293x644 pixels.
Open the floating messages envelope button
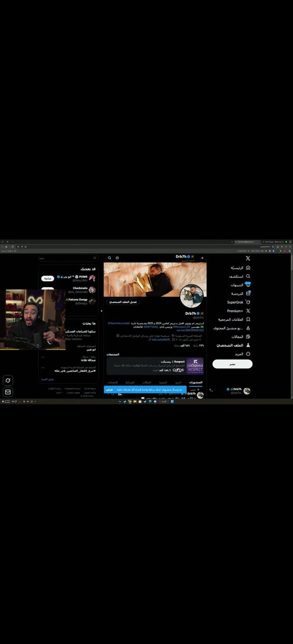coord(8,392)
